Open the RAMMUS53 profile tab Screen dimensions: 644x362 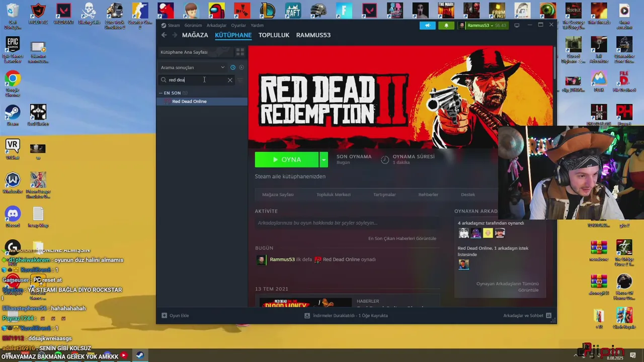tap(313, 35)
